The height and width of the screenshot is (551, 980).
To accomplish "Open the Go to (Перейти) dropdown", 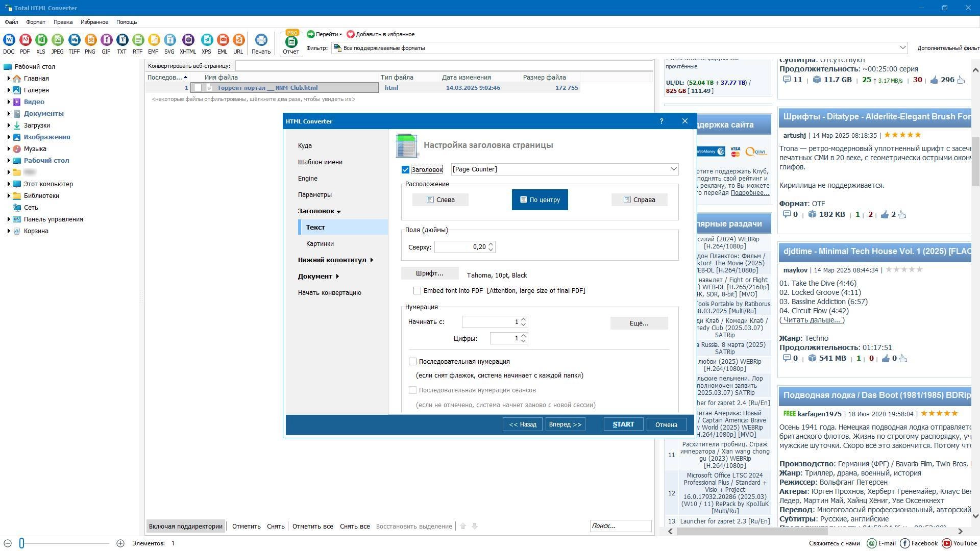I will [x=325, y=34].
